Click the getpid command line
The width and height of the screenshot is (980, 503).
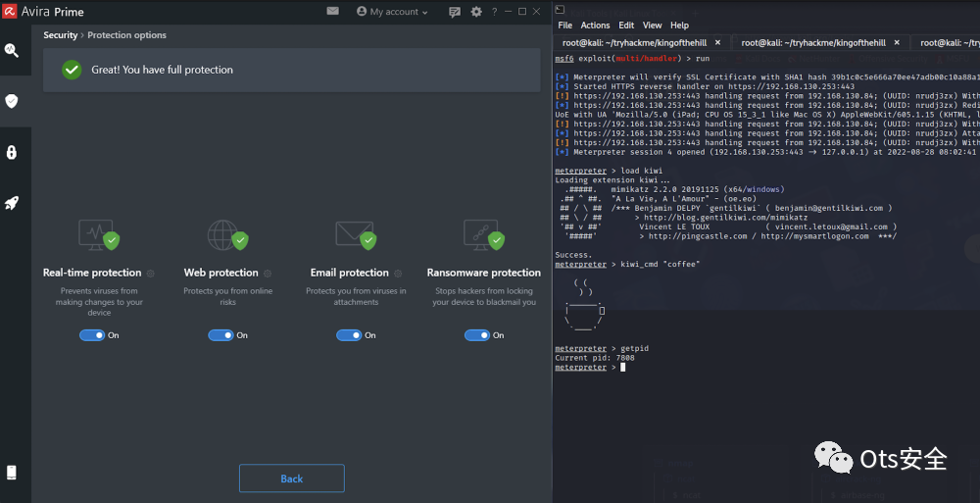602,348
